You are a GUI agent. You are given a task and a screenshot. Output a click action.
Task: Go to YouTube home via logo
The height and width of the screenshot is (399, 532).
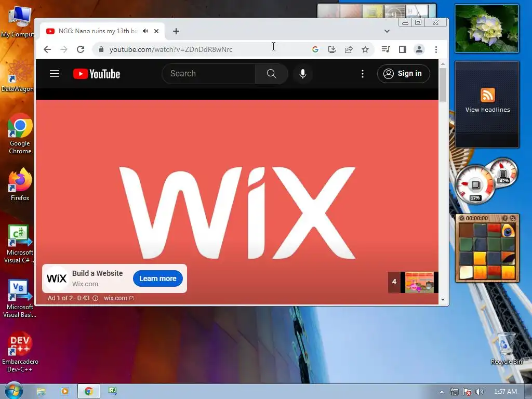(97, 74)
